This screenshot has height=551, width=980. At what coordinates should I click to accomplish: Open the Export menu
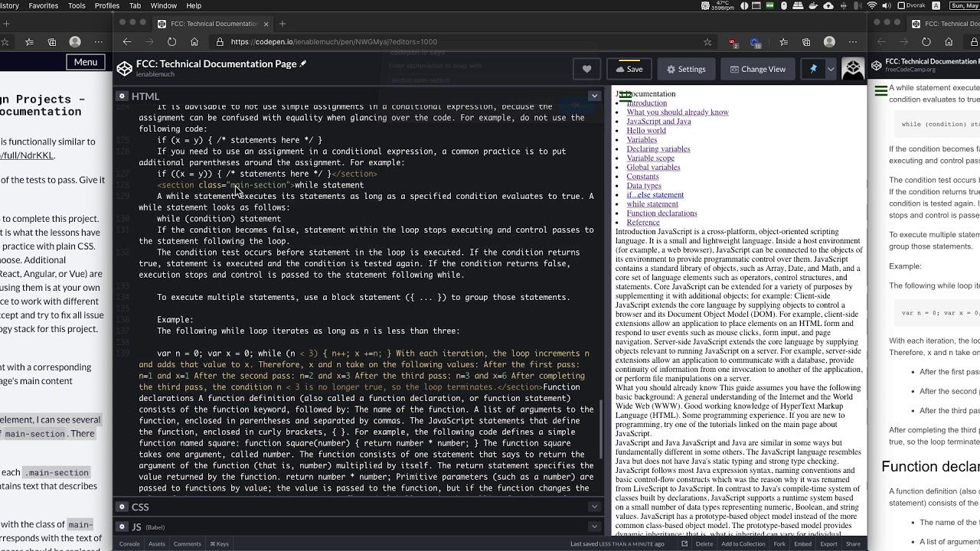828,544
